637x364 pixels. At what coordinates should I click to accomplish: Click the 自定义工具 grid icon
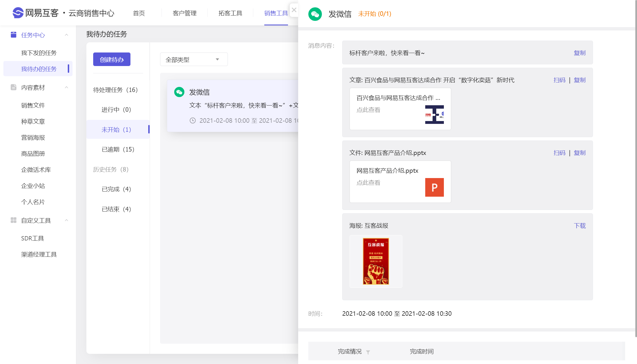pos(13,220)
